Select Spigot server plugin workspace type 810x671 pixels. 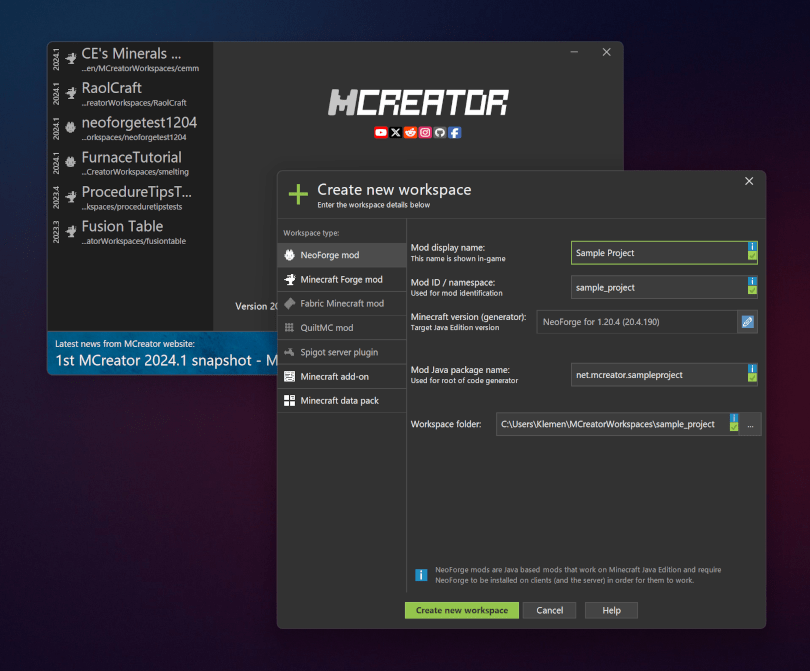(x=341, y=352)
